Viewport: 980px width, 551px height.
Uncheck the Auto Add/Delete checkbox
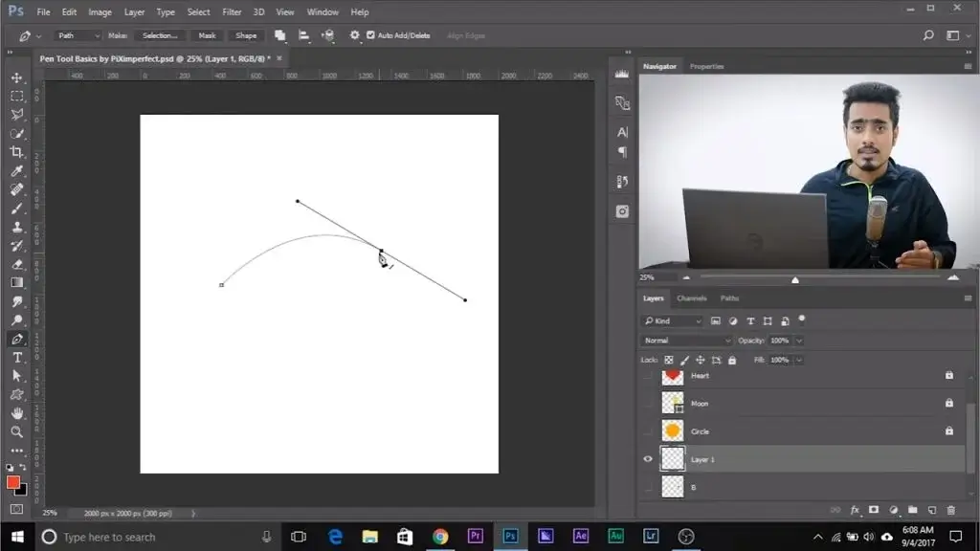371,35
